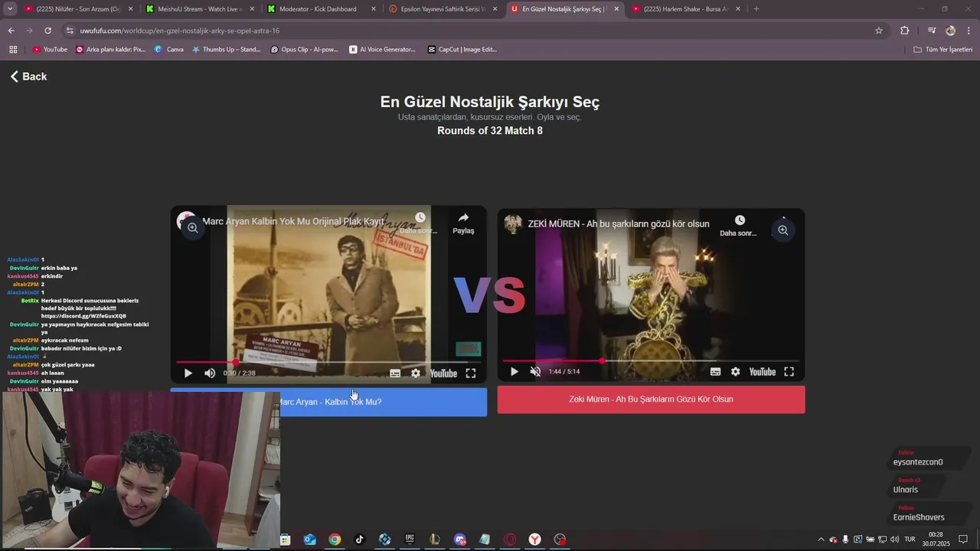Play the Zeki Müren video
Viewport: 980px width, 551px height.
pos(514,372)
